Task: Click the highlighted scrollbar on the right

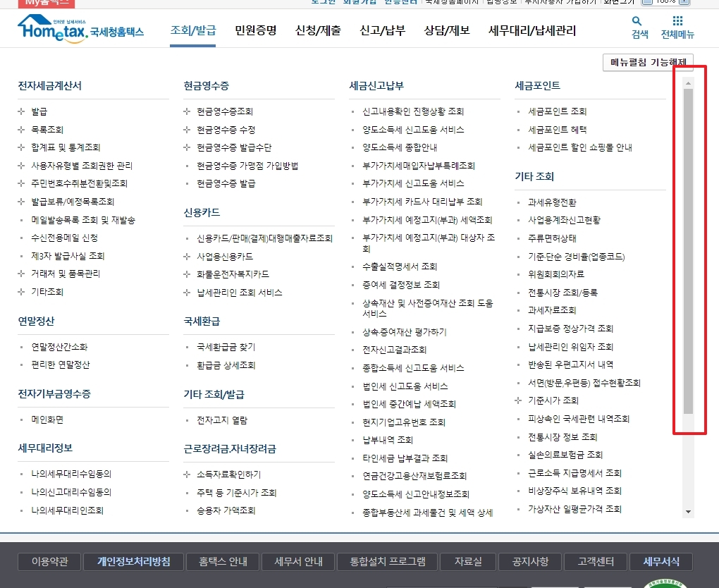Action: click(688, 254)
